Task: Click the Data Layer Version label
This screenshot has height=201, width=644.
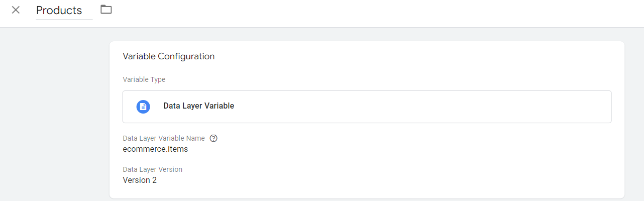Action: (x=153, y=169)
